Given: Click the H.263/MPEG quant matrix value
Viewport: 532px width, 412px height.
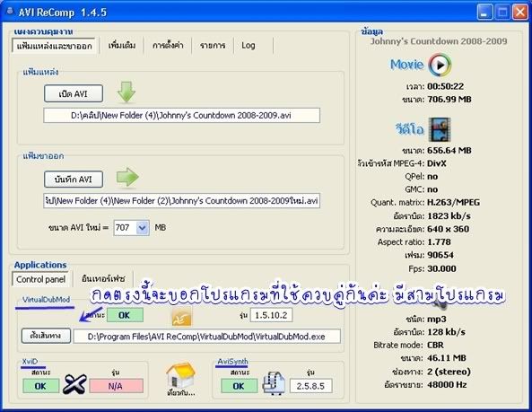Looking at the screenshot, I should [453, 203].
